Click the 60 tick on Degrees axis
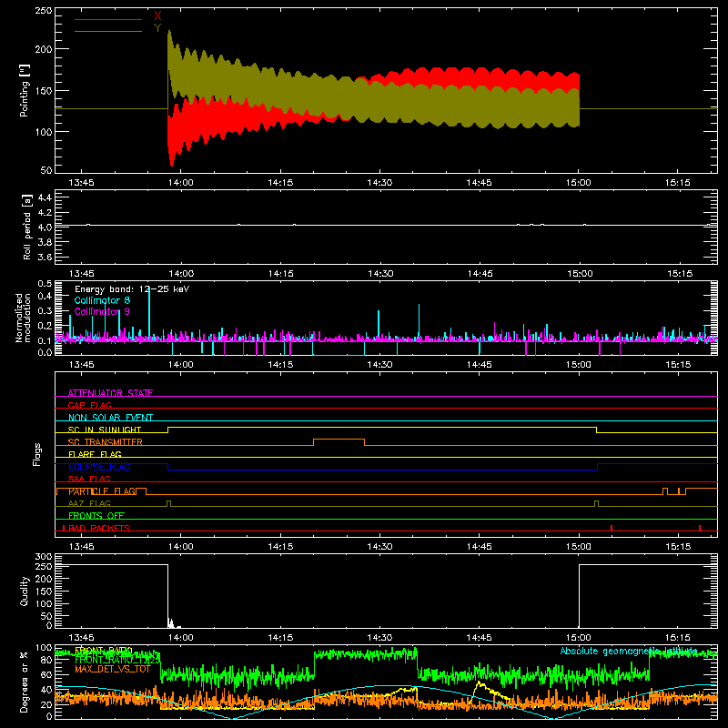The image size is (728, 728). click(x=46, y=674)
